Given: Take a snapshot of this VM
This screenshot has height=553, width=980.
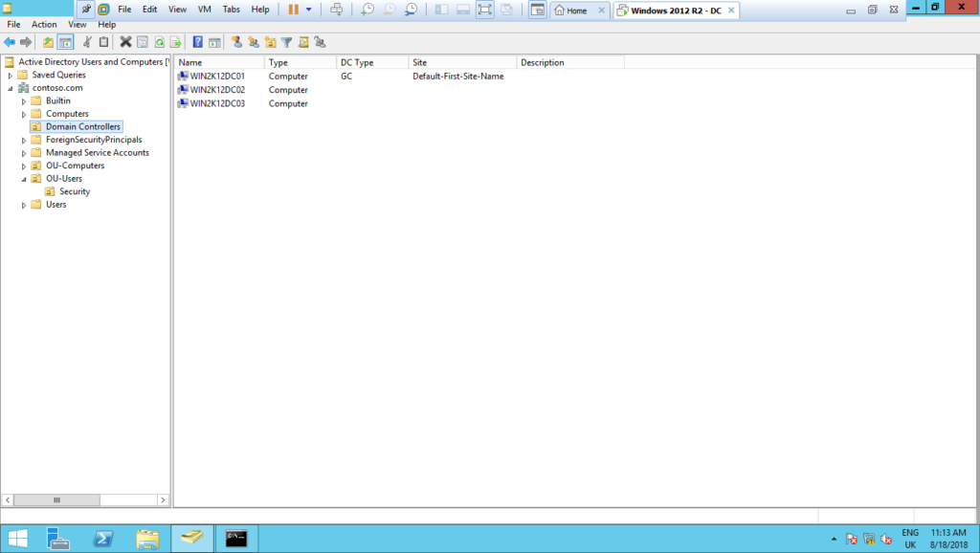Looking at the screenshot, I should [367, 10].
